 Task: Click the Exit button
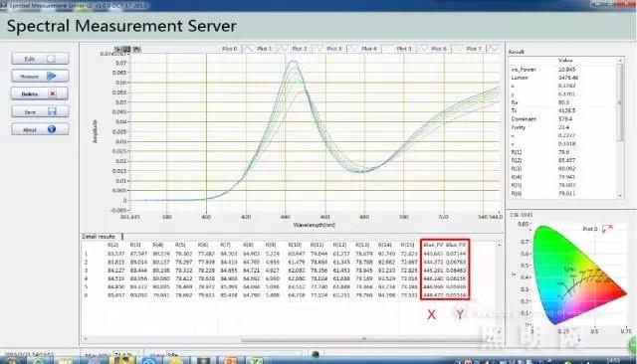pos(40,59)
